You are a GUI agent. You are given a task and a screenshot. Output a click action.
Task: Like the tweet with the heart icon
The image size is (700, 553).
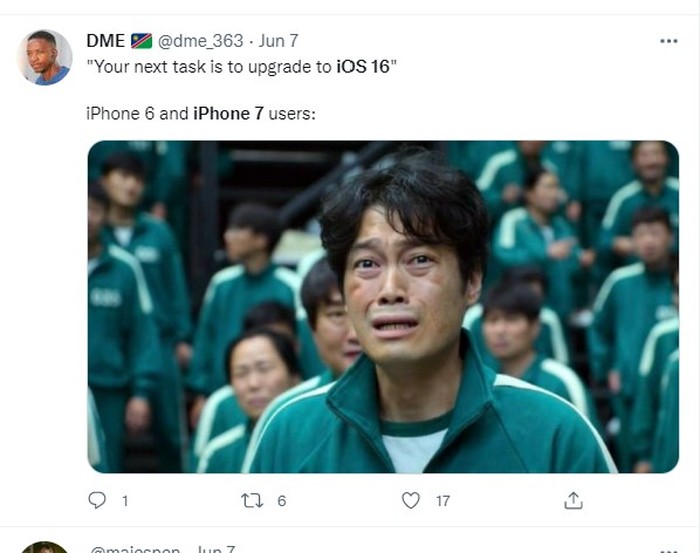pos(411,500)
